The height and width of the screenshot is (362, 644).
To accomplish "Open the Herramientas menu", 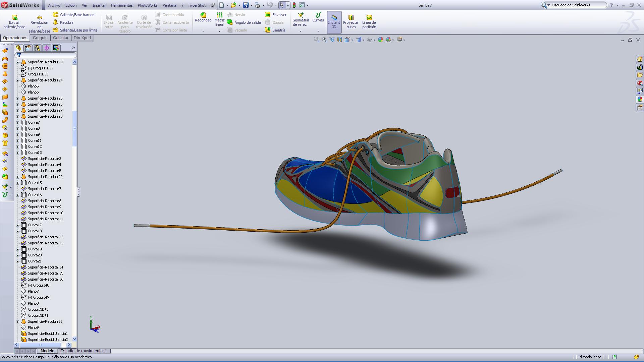I will 121,5.
